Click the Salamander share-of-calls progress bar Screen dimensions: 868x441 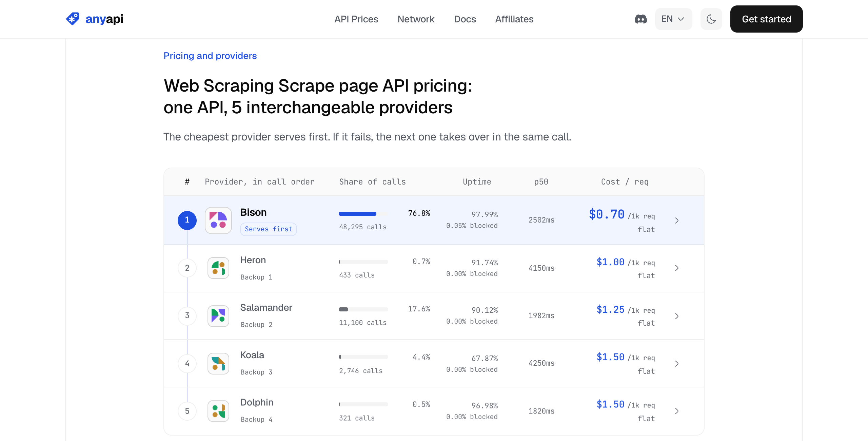(363, 309)
